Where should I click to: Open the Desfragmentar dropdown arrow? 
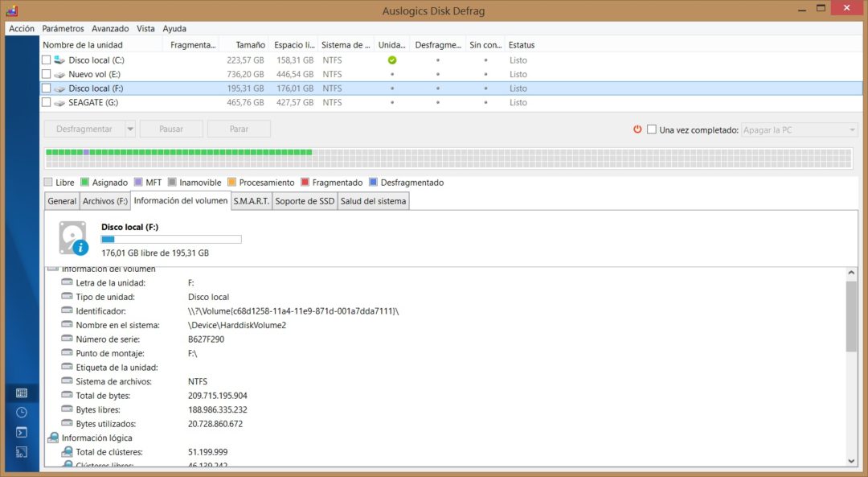point(130,129)
